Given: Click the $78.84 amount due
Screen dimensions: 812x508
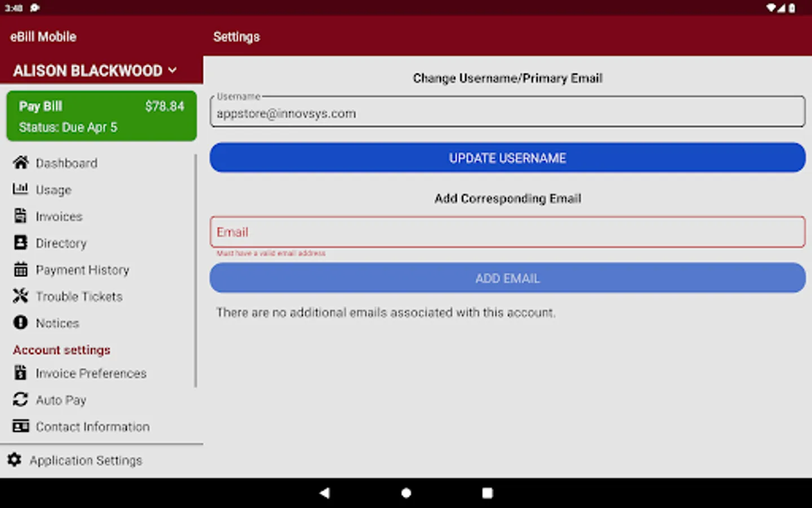Looking at the screenshot, I should pyautogui.click(x=165, y=106).
